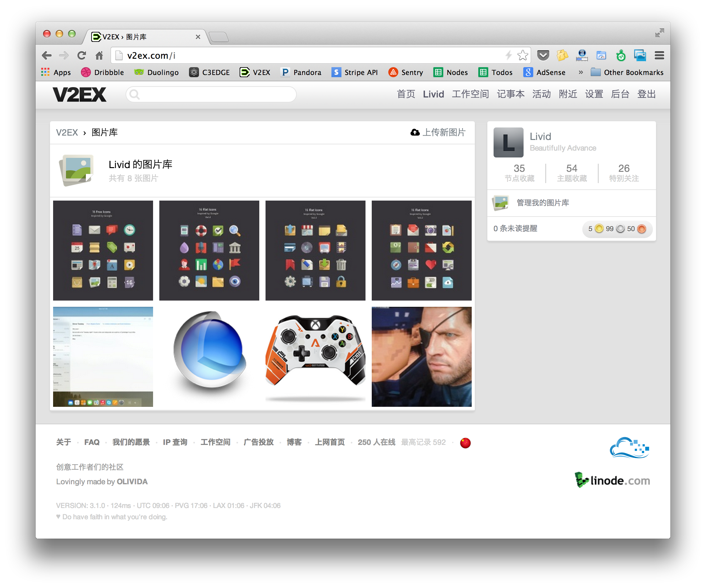706x588 pixels.
Task: Expand hidden bookmarks chevron
Action: tap(581, 72)
